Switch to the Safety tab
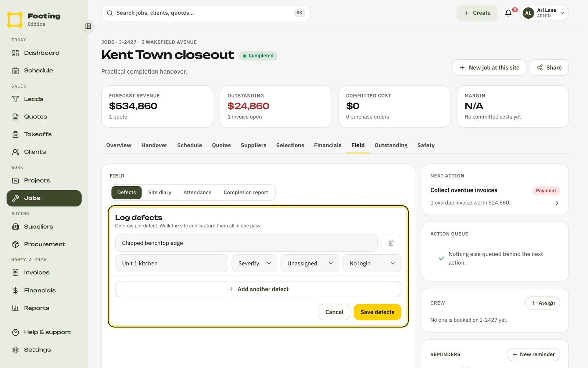Image resolution: width=588 pixels, height=368 pixels. pos(426,145)
